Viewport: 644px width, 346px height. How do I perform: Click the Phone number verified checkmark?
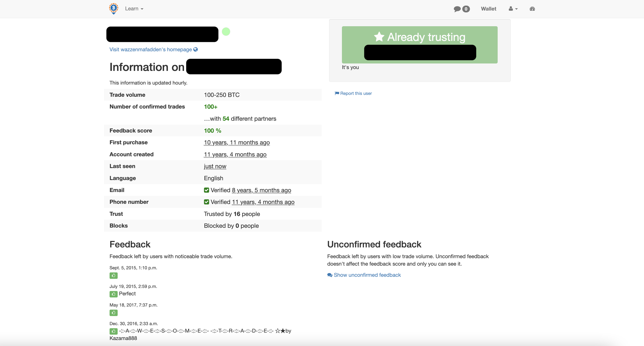(207, 202)
